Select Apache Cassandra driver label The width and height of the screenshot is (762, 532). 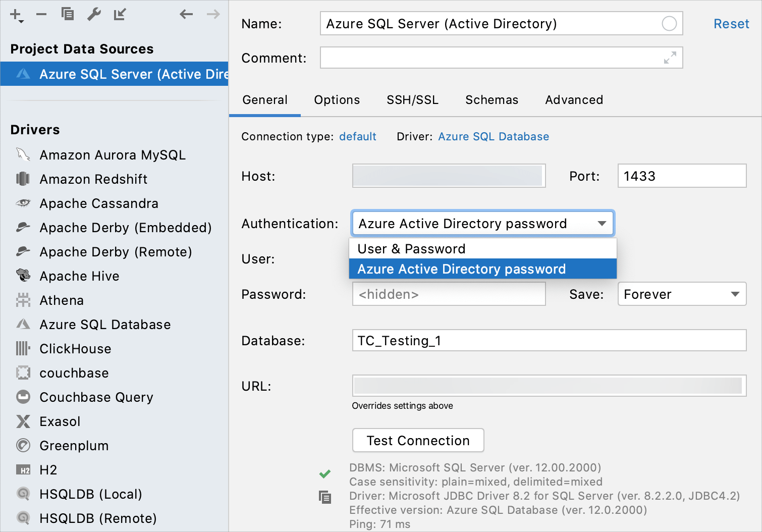pyautogui.click(x=99, y=203)
